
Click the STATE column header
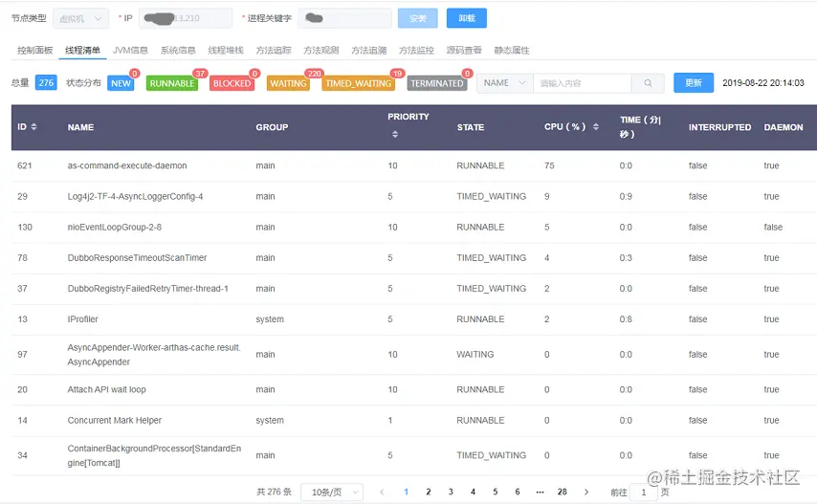pos(471,127)
